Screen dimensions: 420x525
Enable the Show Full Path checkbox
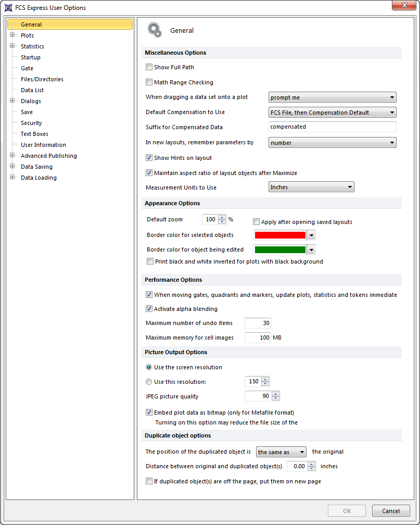(x=149, y=67)
